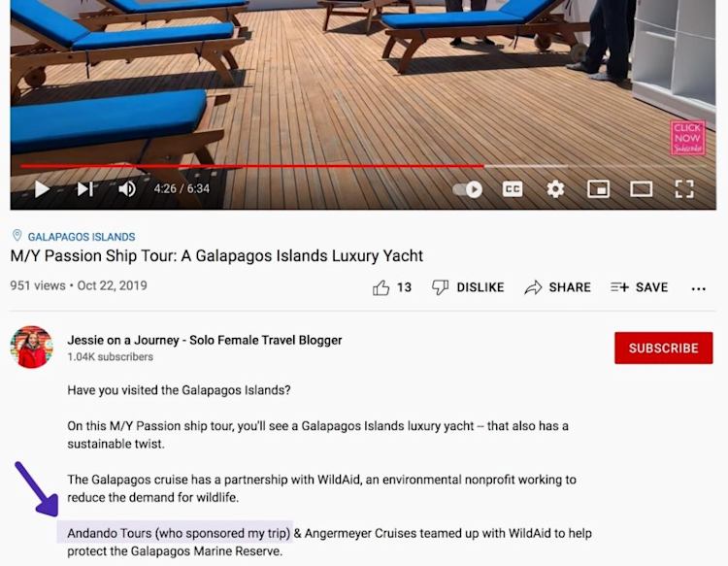
Task: Toggle the autoplay switch
Action: [x=468, y=189]
